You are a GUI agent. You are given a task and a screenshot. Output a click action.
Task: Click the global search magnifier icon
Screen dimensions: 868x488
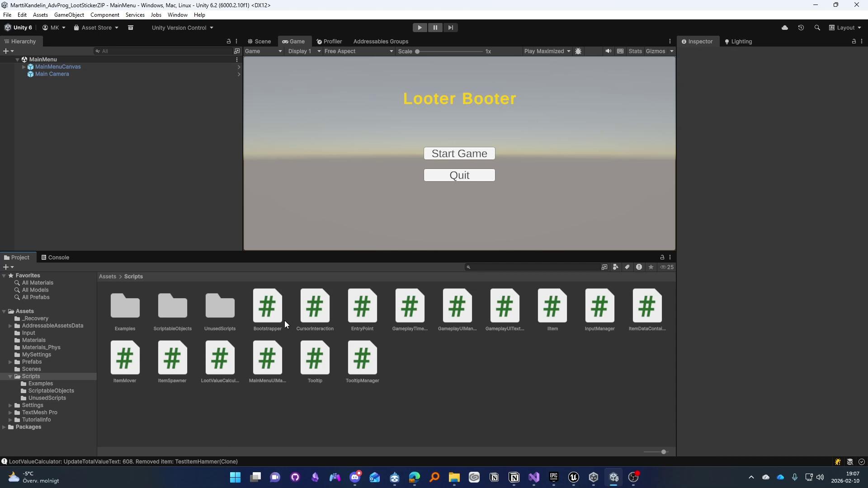817,28
